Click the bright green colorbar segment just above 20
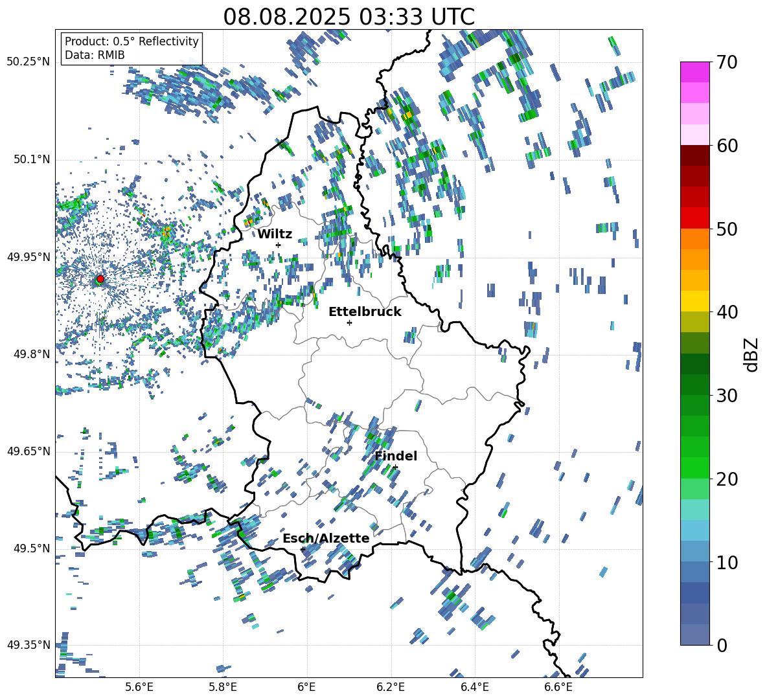The image size is (767, 700). coord(694,468)
